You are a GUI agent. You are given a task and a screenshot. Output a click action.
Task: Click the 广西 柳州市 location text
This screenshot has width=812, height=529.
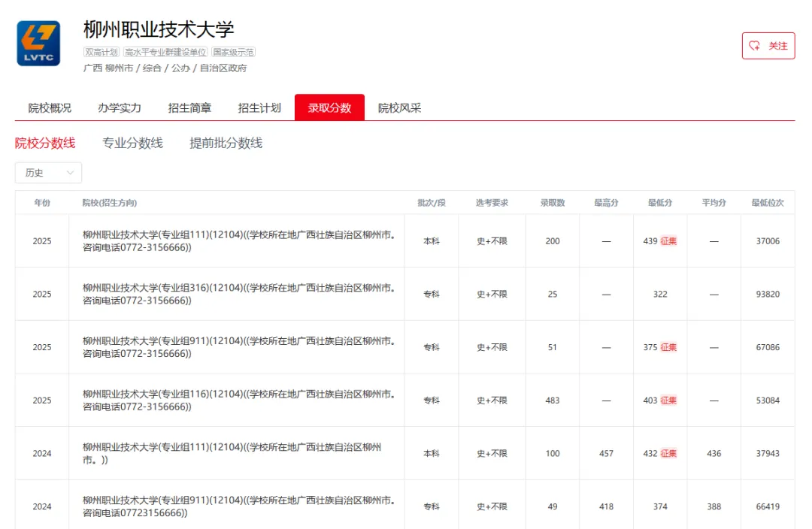click(108, 68)
